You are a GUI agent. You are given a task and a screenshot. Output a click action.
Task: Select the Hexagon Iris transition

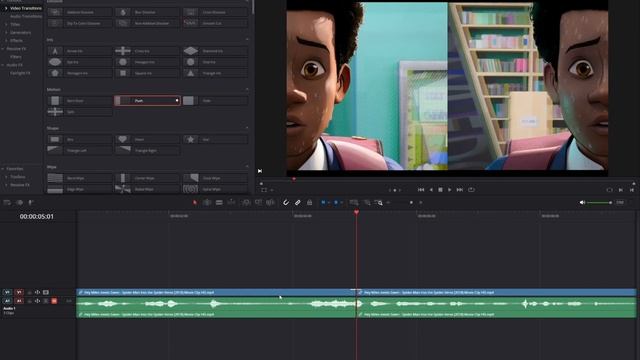147,62
